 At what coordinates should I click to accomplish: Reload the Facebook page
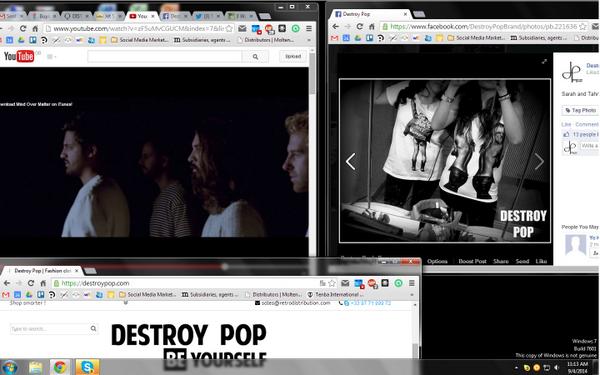click(x=360, y=26)
